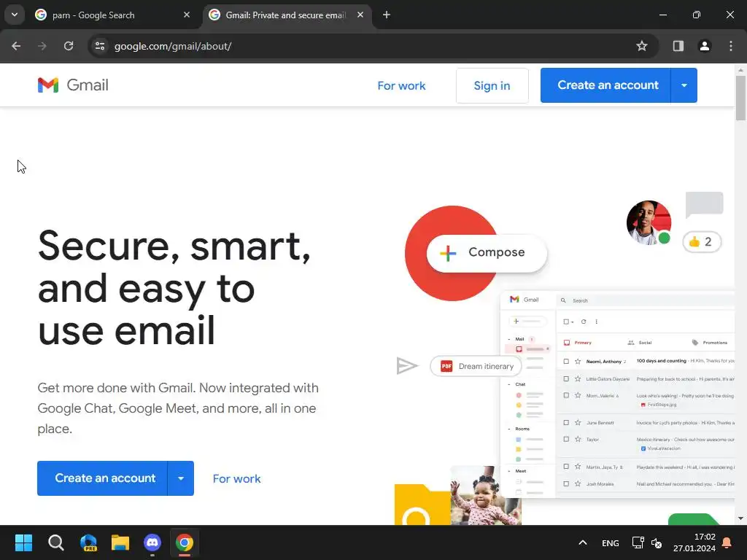Image resolution: width=747 pixels, height=560 pixels.
Task: Tick checkbox beside Naomi, Anthony email
Action: point(566,362)
